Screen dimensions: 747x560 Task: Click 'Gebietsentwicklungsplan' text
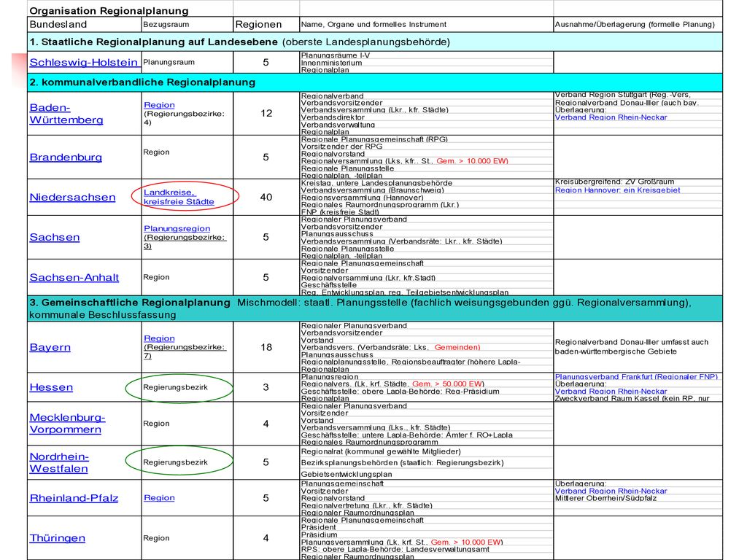point(347,474)
